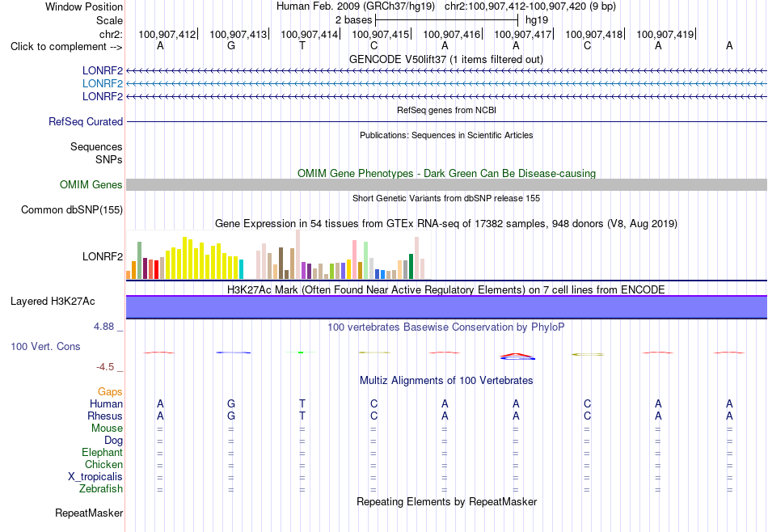Click the T base in the complement row

(x=302, y=46)
